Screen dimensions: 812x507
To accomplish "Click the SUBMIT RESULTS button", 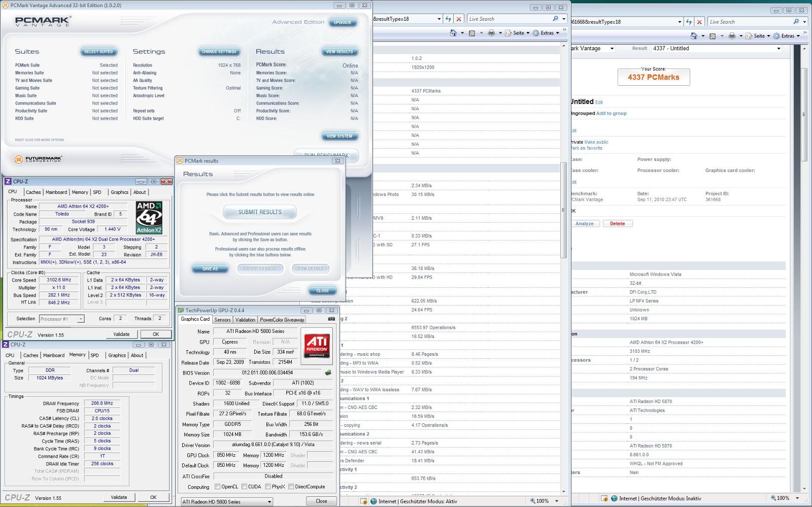I will [x=260, y=212].
